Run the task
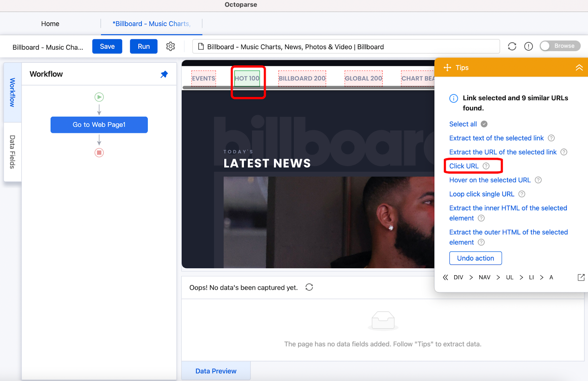The width and height of the screenshot is (588, 381). coord(144,47)
